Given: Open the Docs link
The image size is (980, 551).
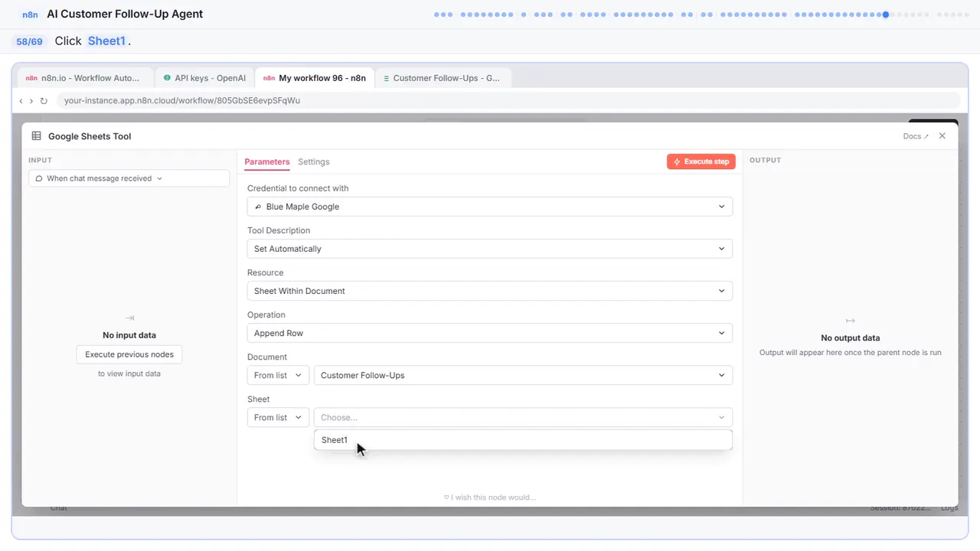Looking at the screenshot, I should click(916, 136).
